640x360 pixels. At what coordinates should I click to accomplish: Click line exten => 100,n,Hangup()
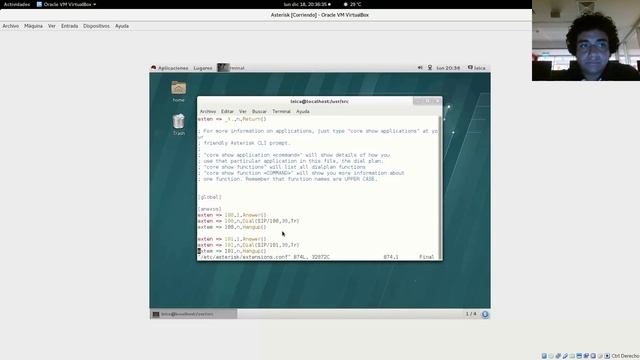(232, 227)
